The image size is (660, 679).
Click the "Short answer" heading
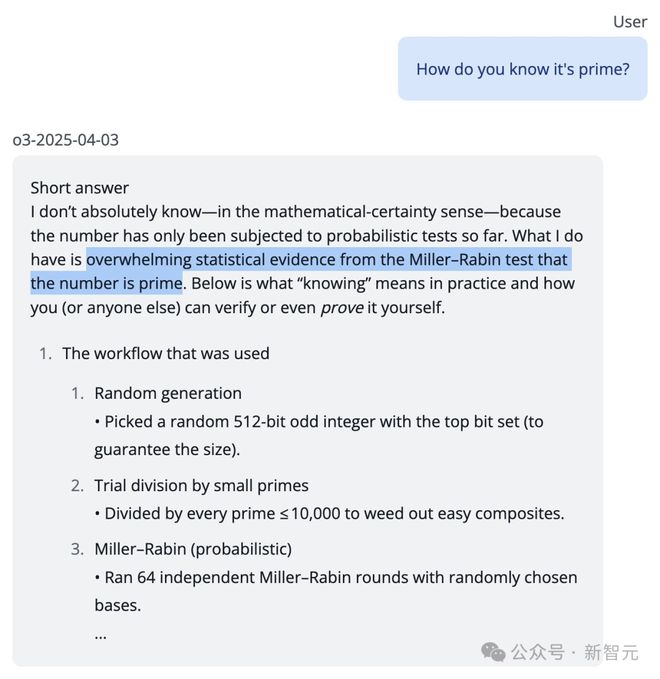tap(80, 188)
